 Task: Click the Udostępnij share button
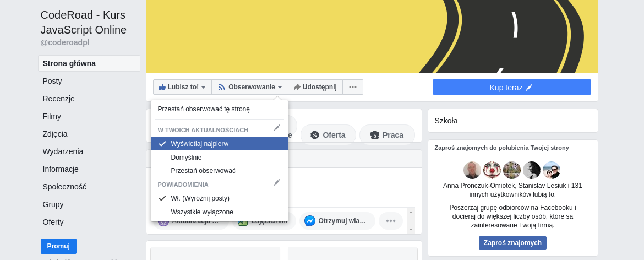coord(315,87)
